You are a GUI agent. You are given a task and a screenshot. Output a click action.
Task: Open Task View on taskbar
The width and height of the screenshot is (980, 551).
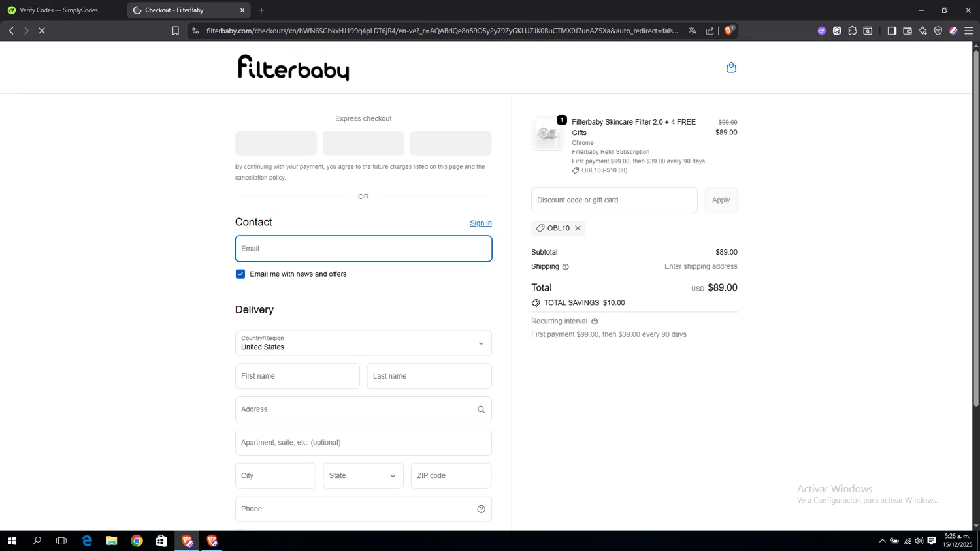click(x=61, y=541)
